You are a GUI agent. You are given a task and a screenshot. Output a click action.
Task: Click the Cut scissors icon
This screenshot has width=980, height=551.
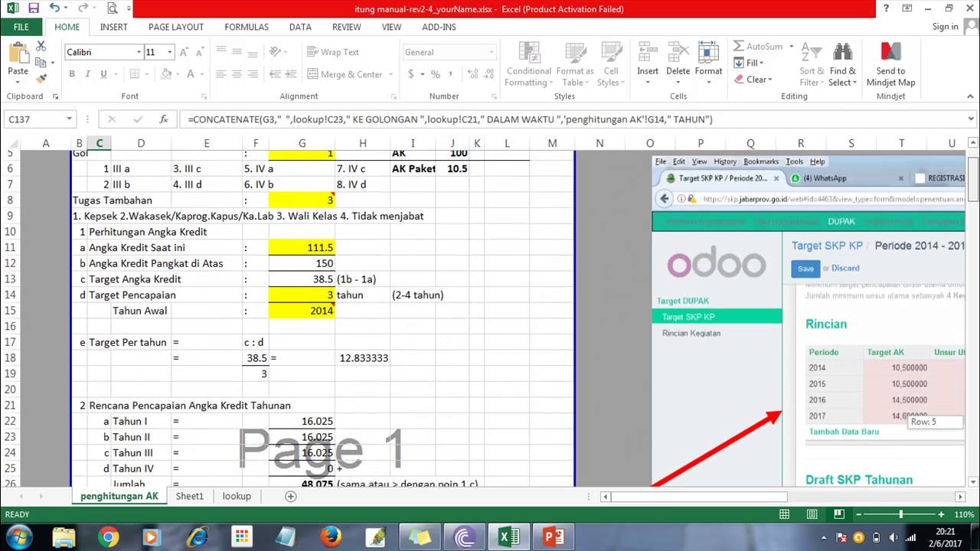(41, 47)
